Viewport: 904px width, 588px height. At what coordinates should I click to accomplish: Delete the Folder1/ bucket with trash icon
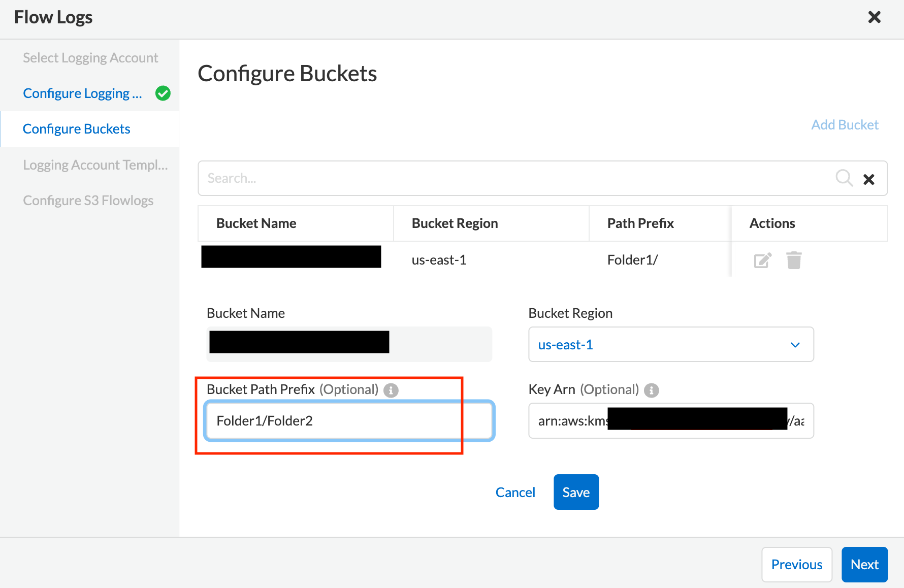pyautogui.click(x=794, y=260)
